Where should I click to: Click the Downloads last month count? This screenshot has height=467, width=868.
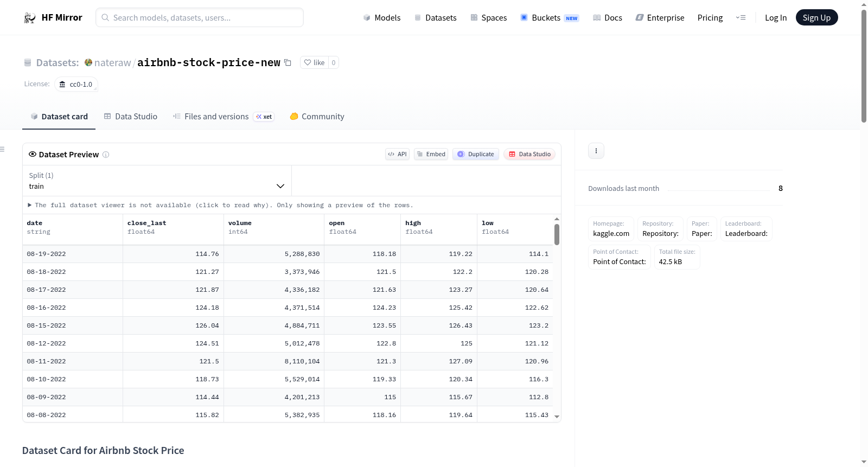[781, 188]
